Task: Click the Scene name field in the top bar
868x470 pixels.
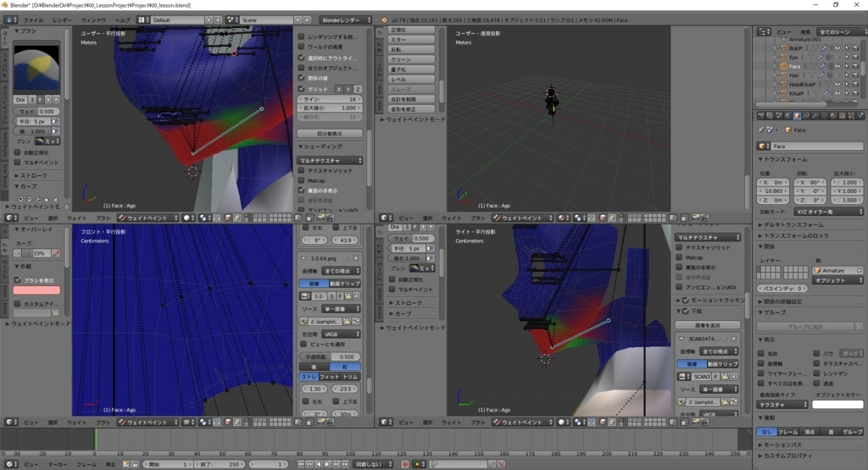Action: tap(267, 20)
